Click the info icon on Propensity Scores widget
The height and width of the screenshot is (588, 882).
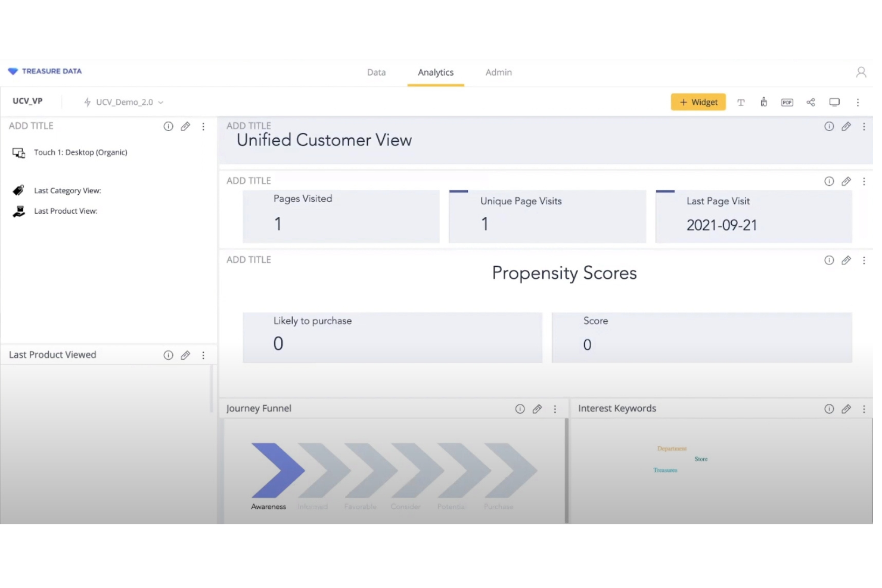point(829,260)
